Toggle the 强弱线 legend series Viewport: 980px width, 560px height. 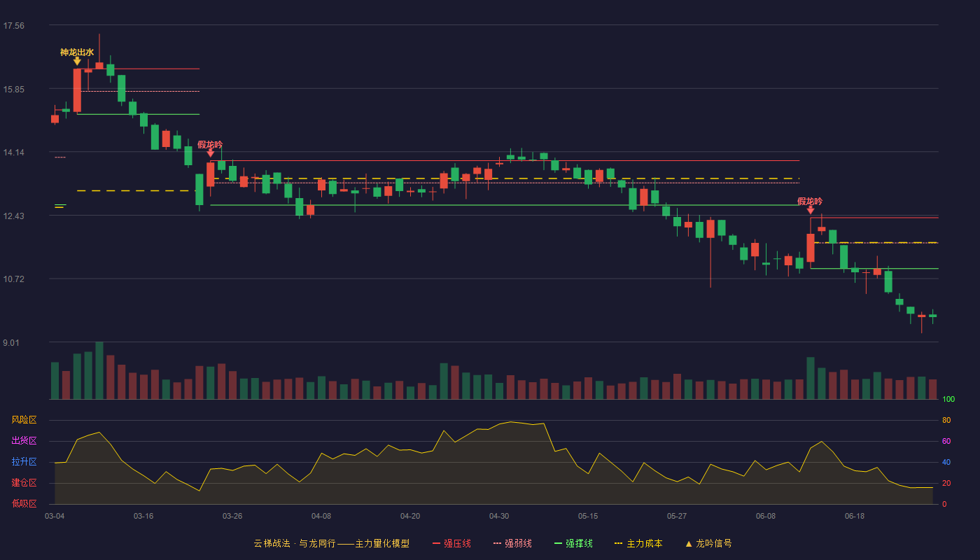point(512,543)
